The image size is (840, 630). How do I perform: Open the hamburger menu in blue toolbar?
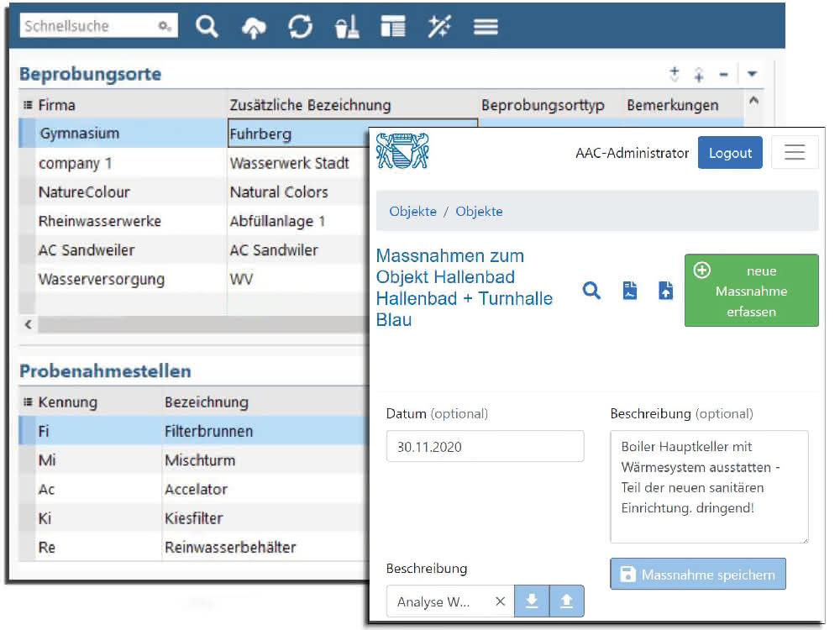click(486, 26)
